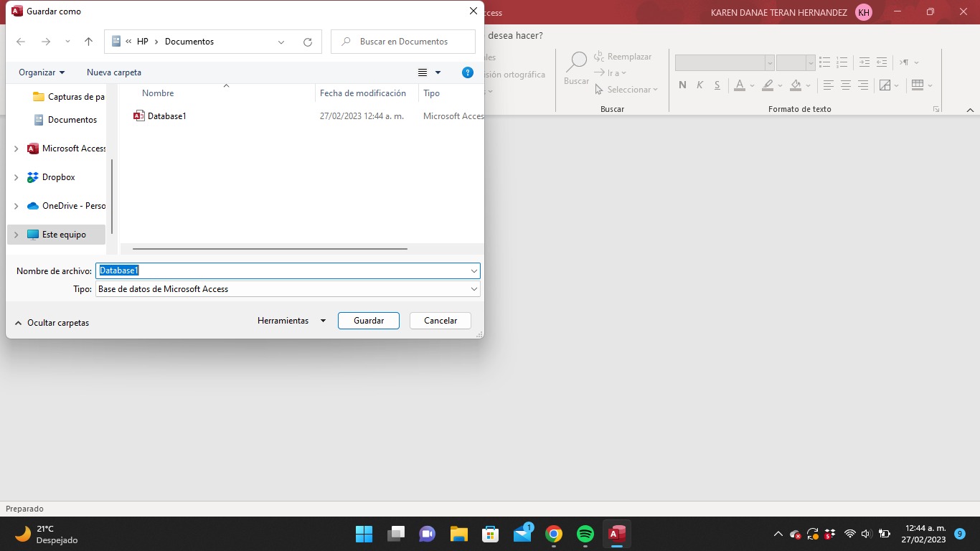980x551 pixels.
Task: Toggle bold N formatting in Access
Action: 682,85
